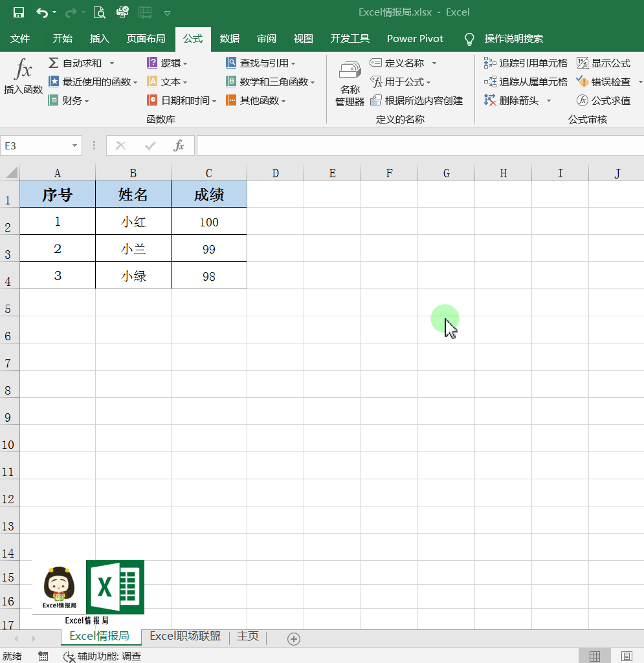644x663 pixels.
Task: Add a new sheet with the plus button
Action: coord(294,638)
